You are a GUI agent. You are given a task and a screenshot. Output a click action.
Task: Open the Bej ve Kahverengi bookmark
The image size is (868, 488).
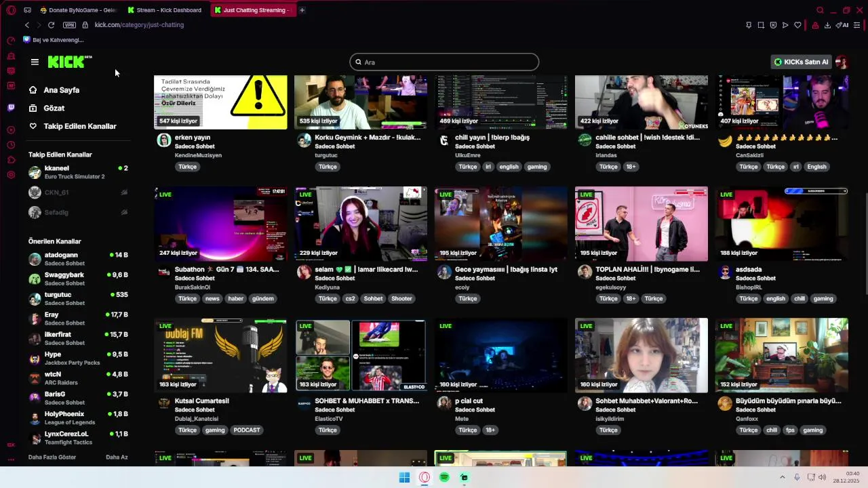(54, 40)
